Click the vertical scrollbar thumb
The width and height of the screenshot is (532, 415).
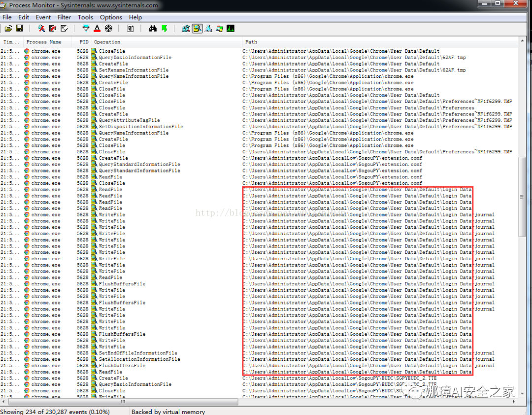click(522, 197)
